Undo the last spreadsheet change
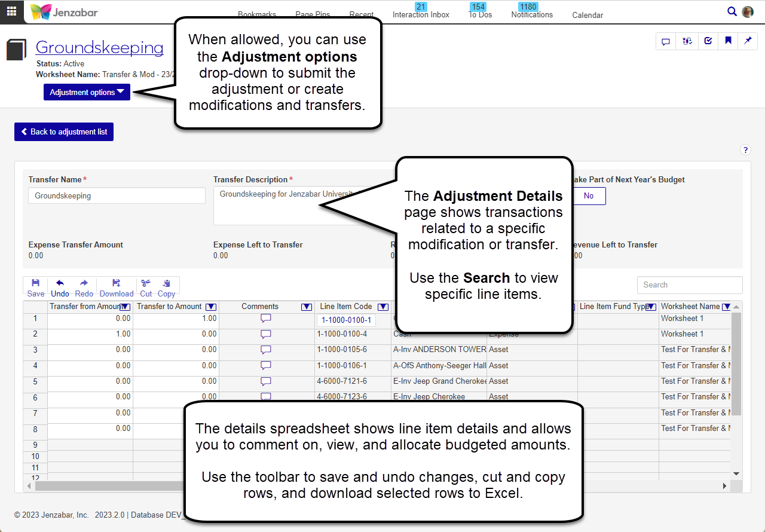The width and height of the screenshot is (765, 532). (60, 288)
